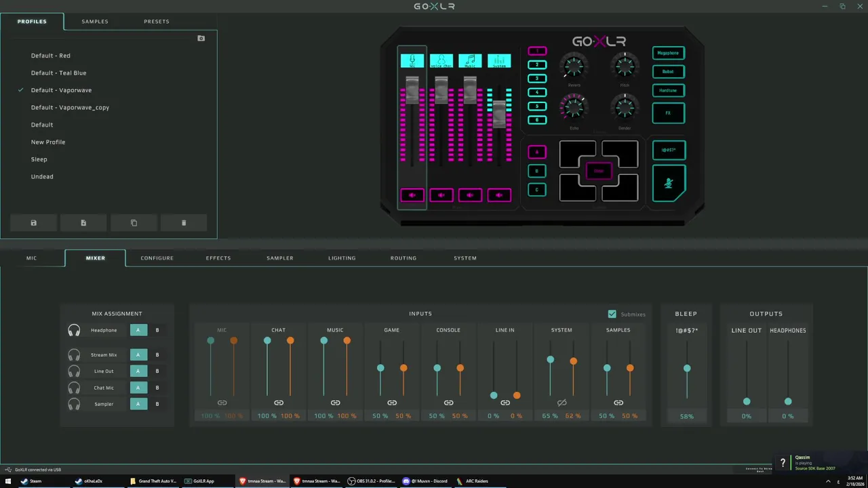
Task: Mute the Mic fader on the device
Action: 412,195
